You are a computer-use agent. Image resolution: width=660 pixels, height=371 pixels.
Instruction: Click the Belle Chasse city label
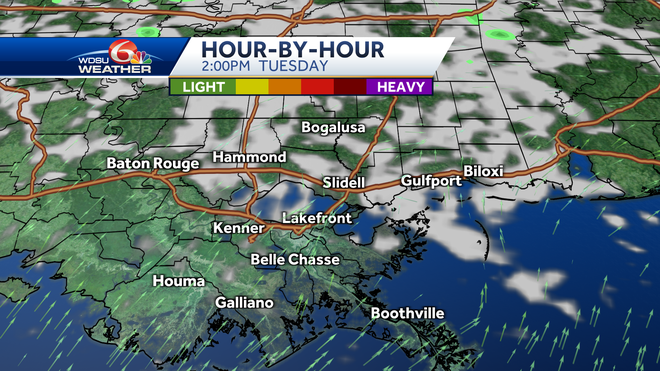pos(295,259)
